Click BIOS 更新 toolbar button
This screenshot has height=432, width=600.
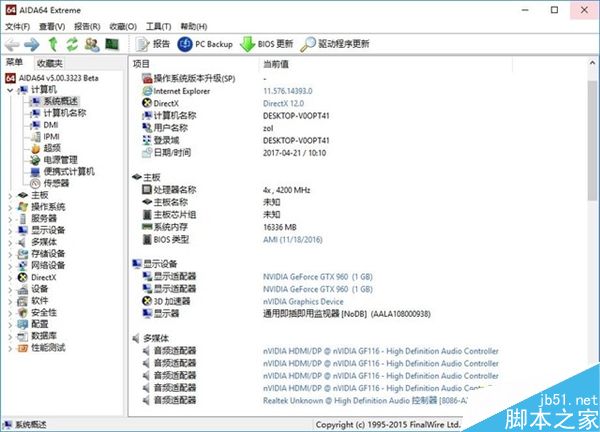267,44
